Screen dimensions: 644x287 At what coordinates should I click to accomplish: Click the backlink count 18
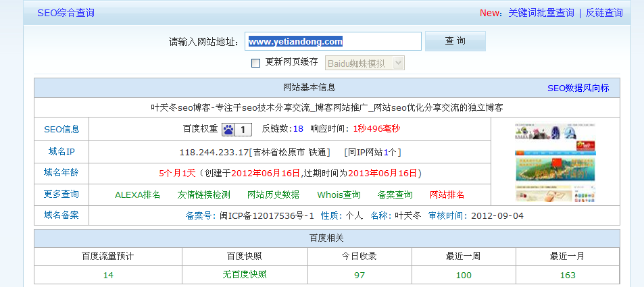pyautogui.click(x=298, y=129)
